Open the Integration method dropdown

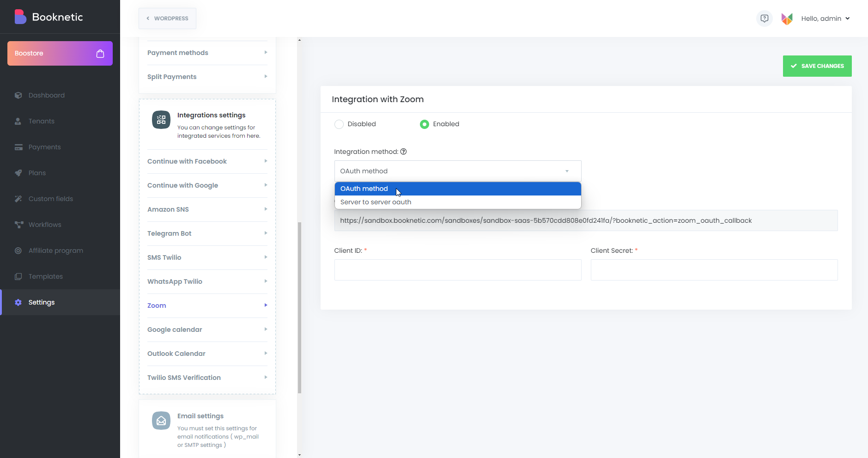click(x=458, y=171)
